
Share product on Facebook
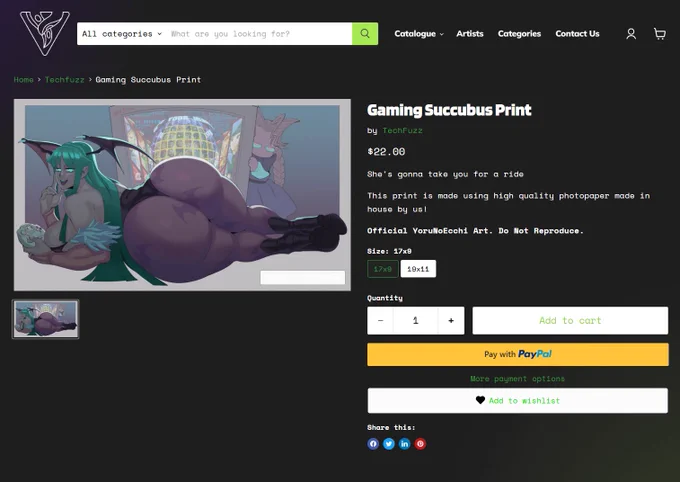373,444
